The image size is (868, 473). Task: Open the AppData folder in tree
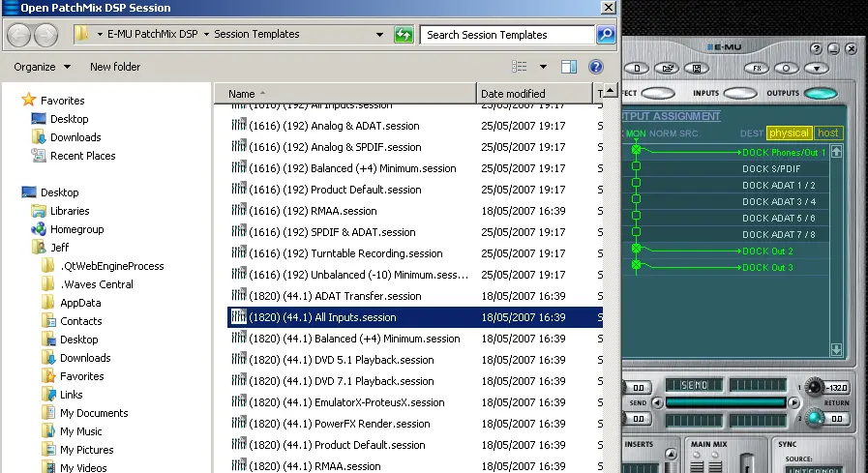(x=71, y=303)
